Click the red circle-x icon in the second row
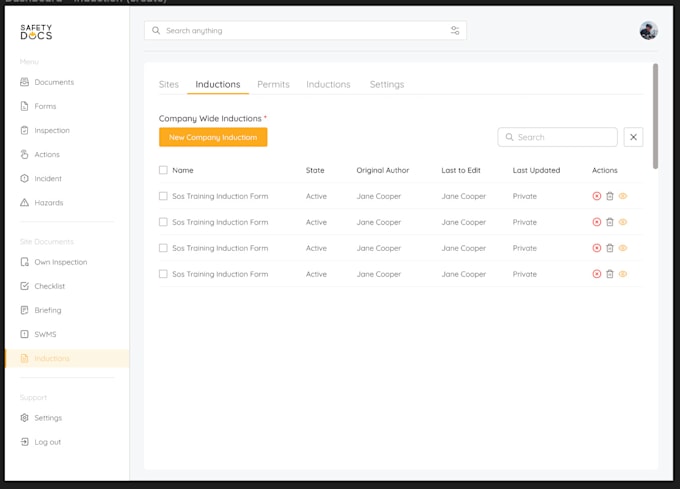Screen dimensions: 680x489 pyautogui.click(x=597, y=222)
